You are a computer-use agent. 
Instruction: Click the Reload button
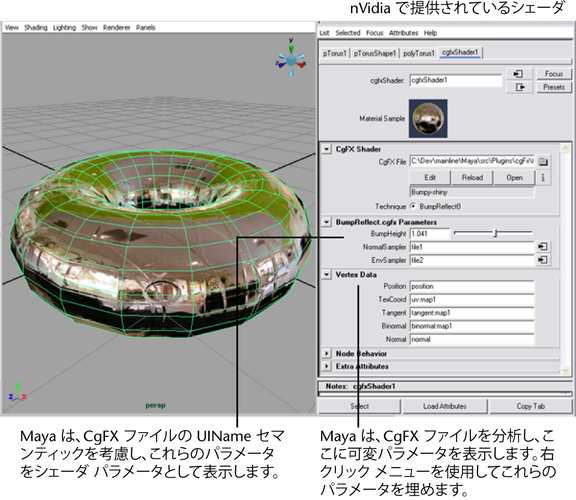(x=472, y=177)
